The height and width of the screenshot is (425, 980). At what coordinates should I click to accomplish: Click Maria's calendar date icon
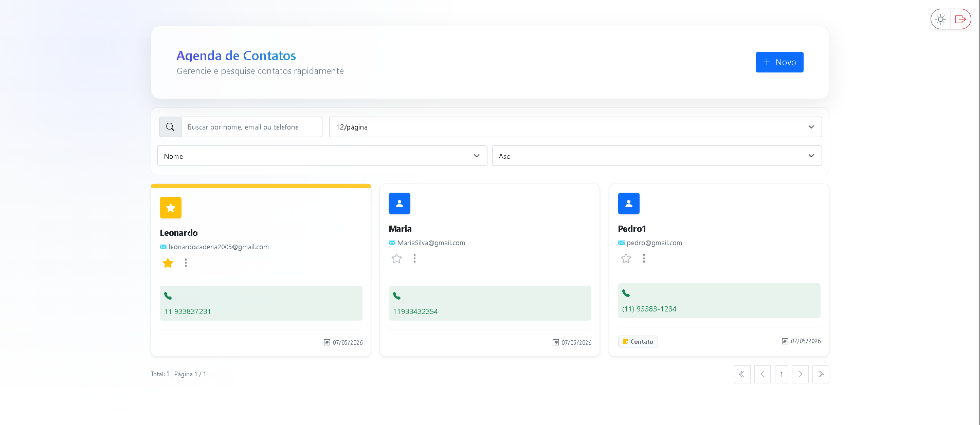pos(556,342)
